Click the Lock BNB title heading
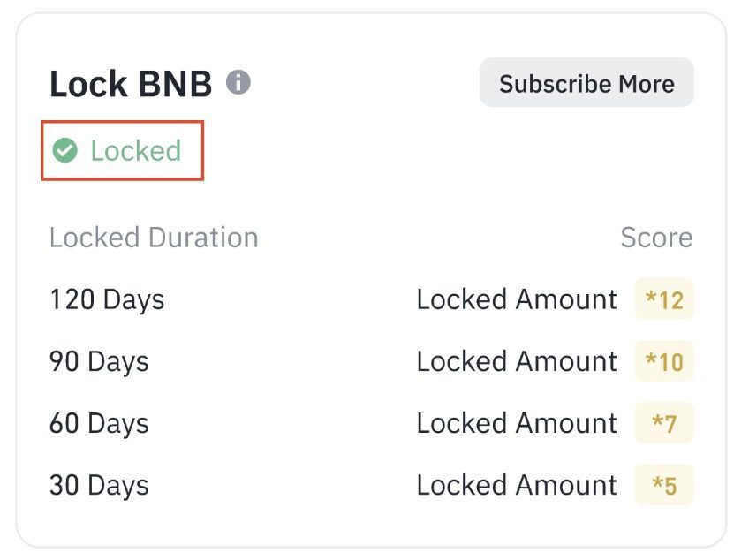The height and width of the screenshot is (560, 749). (129, 82)
